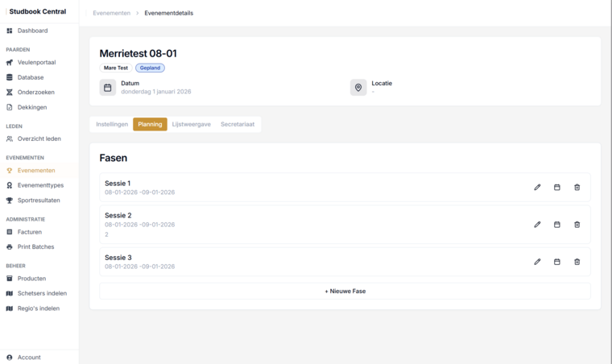Navigate to Evenementtypes

tap(40, 185)
